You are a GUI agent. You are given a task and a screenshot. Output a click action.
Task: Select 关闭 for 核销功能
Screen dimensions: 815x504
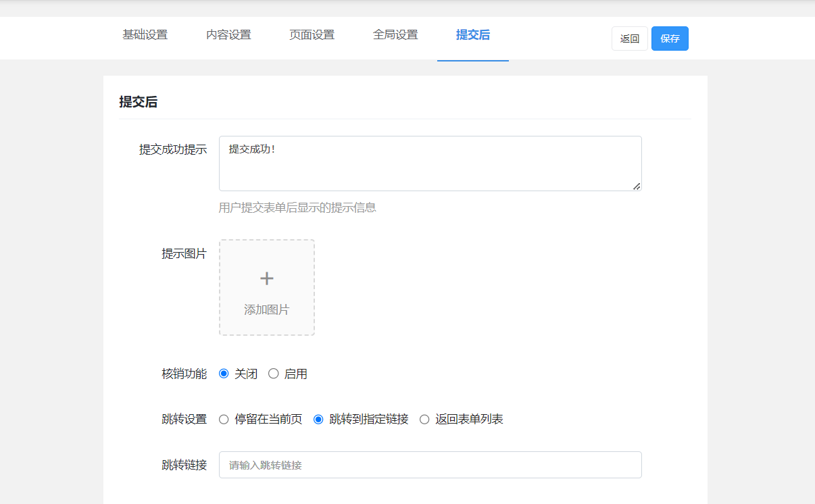pyautogui.click(x=224, y=374)
